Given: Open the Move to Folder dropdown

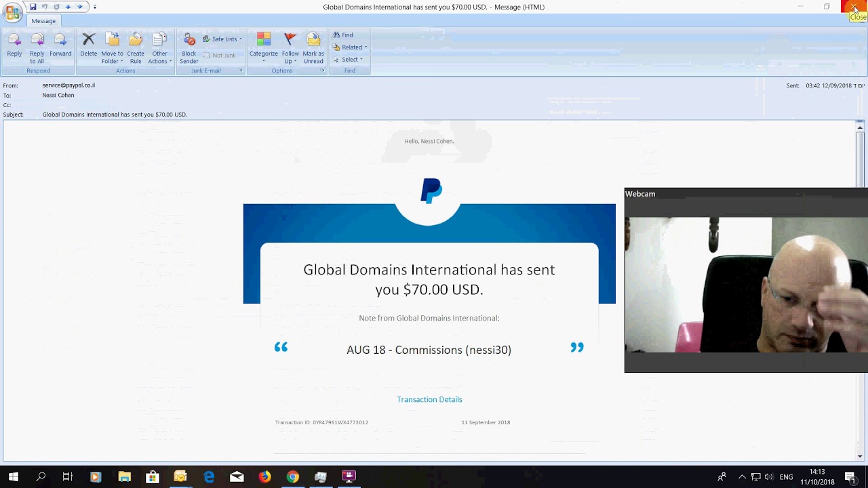Looking at the screenshot, I should [x=112, y=47].
